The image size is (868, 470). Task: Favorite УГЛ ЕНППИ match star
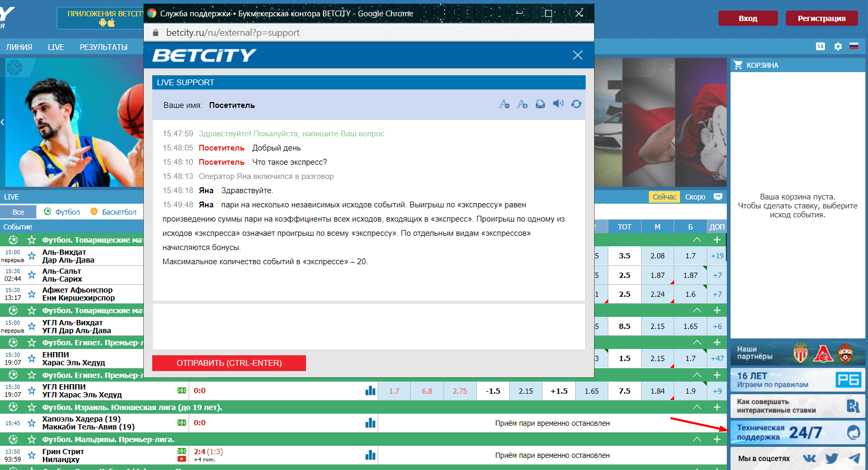pos(32,391)
